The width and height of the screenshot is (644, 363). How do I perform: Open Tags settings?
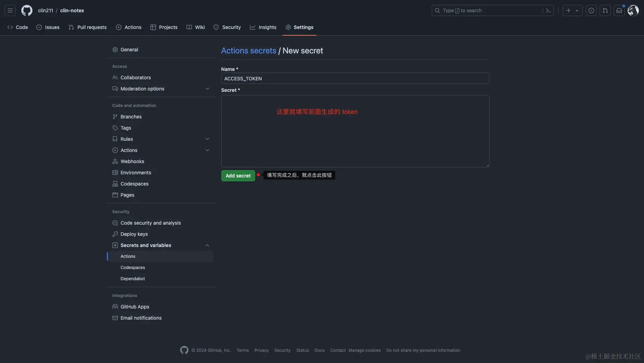click(161, 128)
